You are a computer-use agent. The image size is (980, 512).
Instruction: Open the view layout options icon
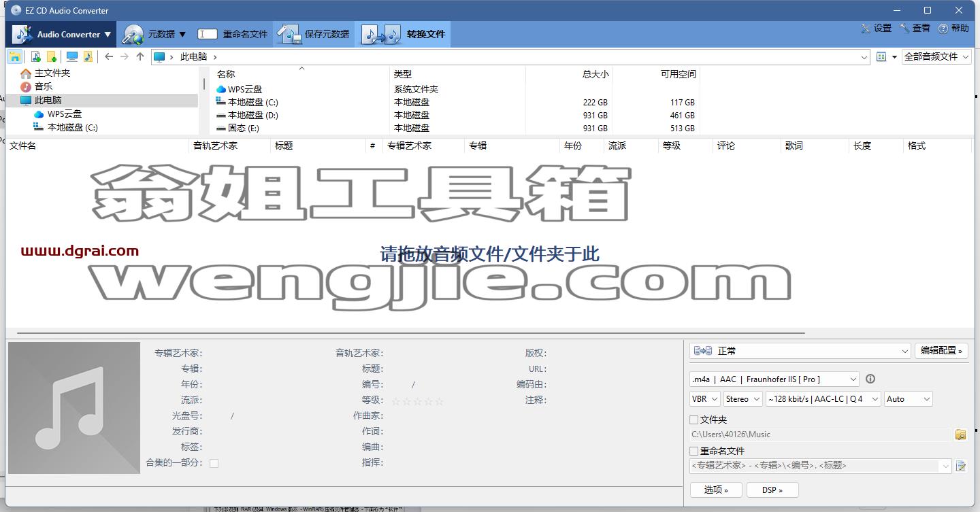(x=882, y=57)
